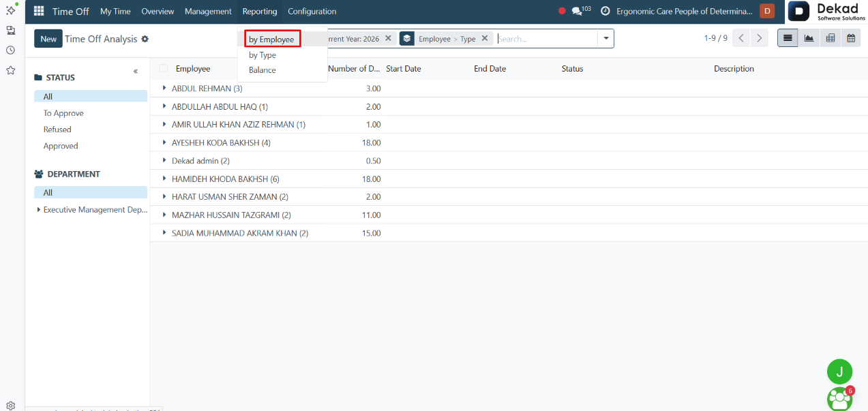
Task: Select by Employee in Reporting dropdown
Action: 282,40
